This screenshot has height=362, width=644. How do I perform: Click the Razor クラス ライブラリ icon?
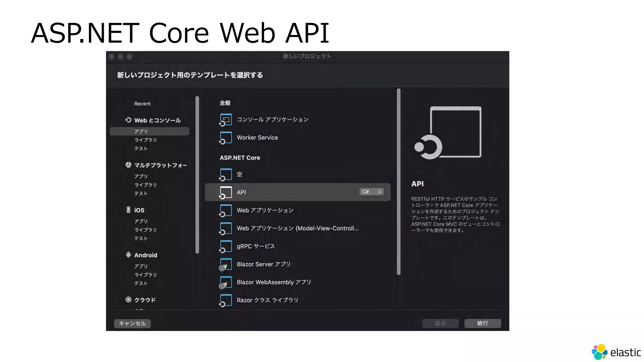pos(225,300)
